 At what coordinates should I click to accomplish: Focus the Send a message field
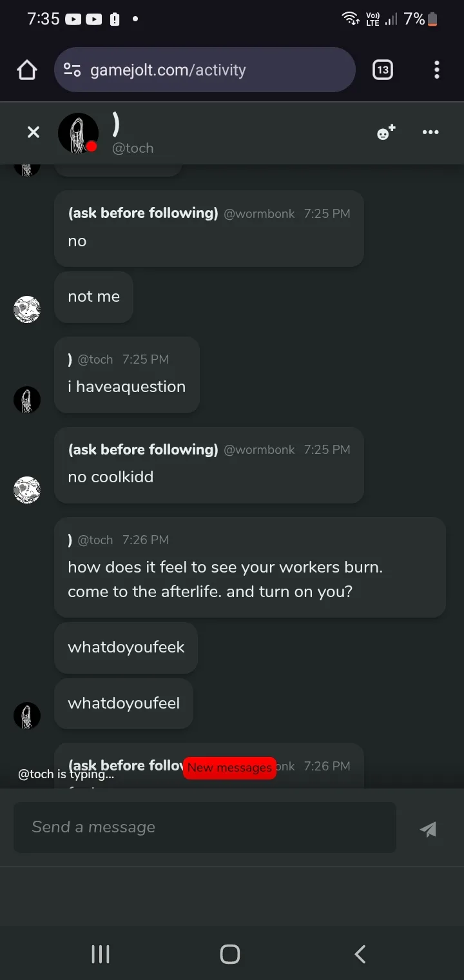click(205, 827)
